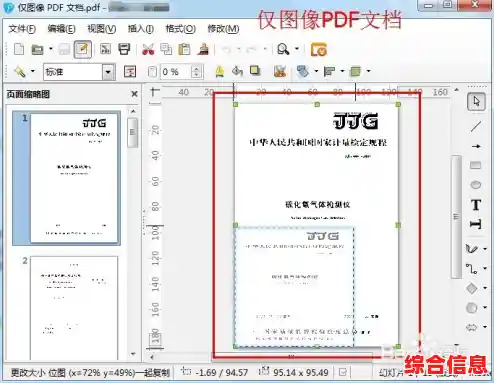
Task: Open the Connector tool dropdown arrow
Action: 485,268
